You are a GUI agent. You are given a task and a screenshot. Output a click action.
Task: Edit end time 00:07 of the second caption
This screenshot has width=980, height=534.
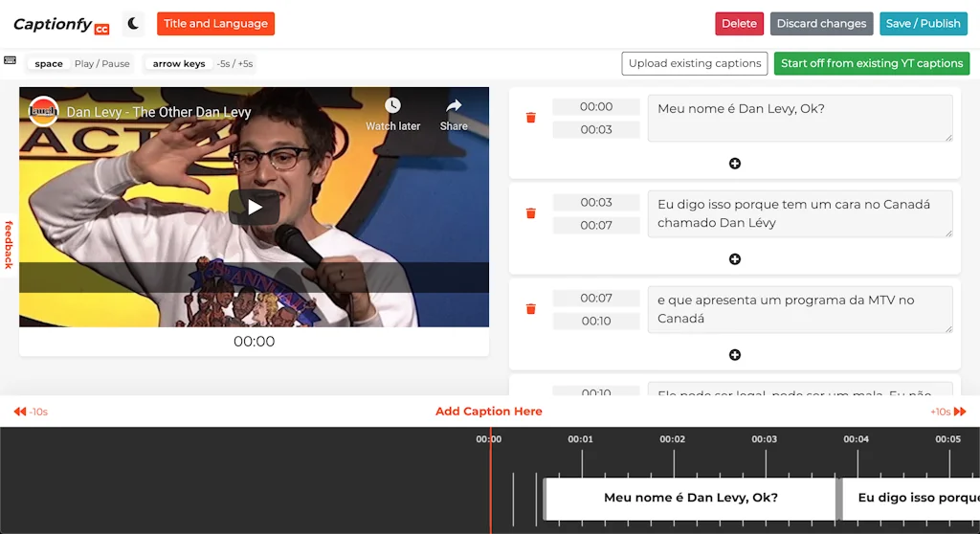pos(596,226)
